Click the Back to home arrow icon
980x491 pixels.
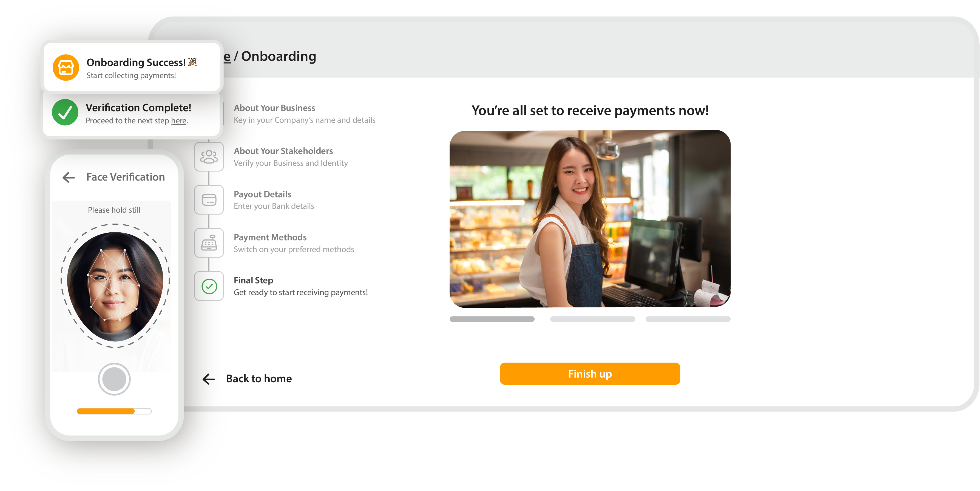209,379
